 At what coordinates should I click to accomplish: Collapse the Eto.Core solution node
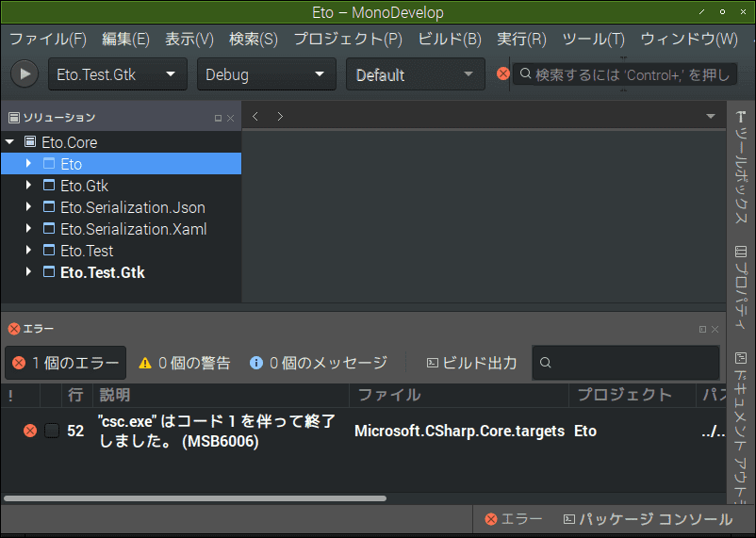click(9, 141)
